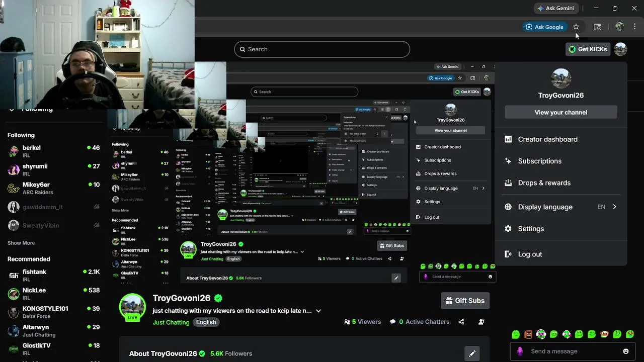Click the 5 Viewers count
Viewport: 644px width, 362px height.
click(362, 322)
